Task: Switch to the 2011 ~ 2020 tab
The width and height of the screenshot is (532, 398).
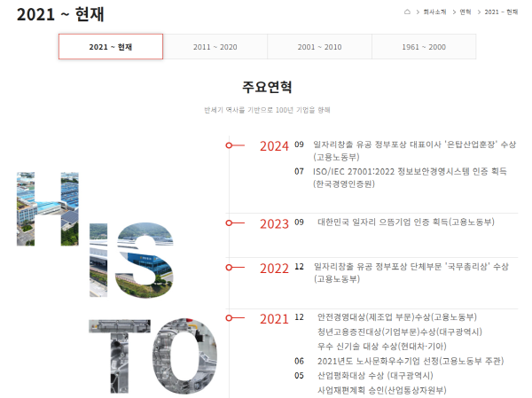Action: [x=215, y=47]
